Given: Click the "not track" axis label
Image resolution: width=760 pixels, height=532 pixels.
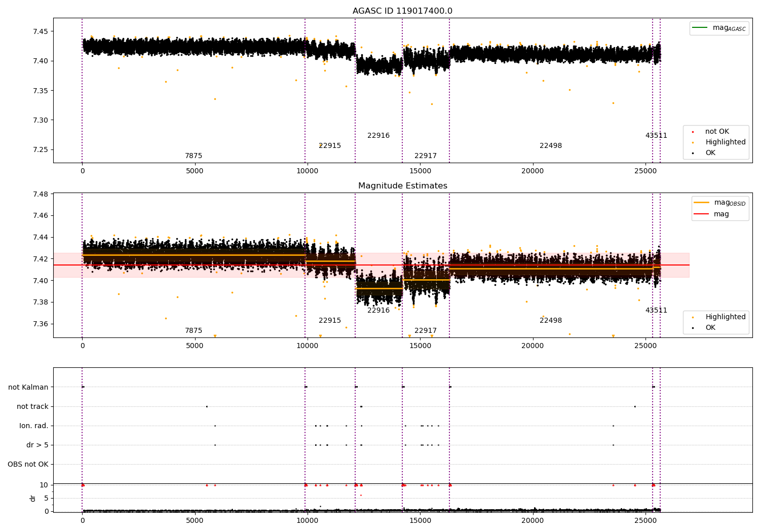Looking at the screenshot, I should 32,407.
